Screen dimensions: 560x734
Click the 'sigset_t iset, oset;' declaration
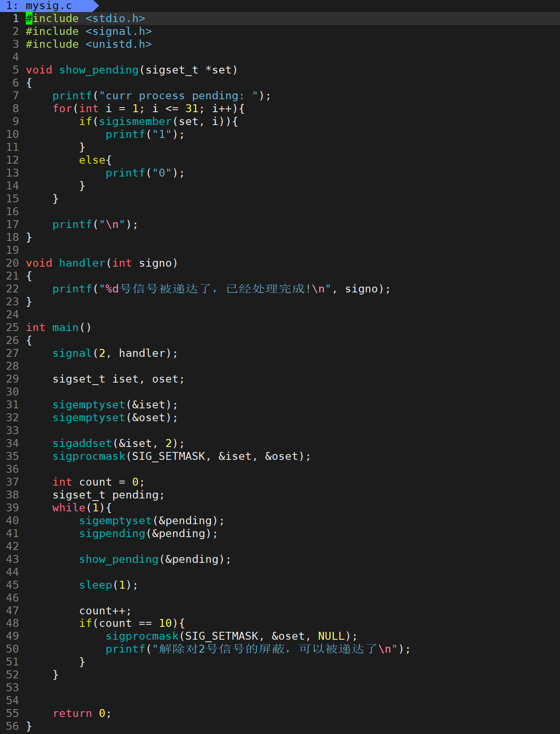click(x=118, y=379)
